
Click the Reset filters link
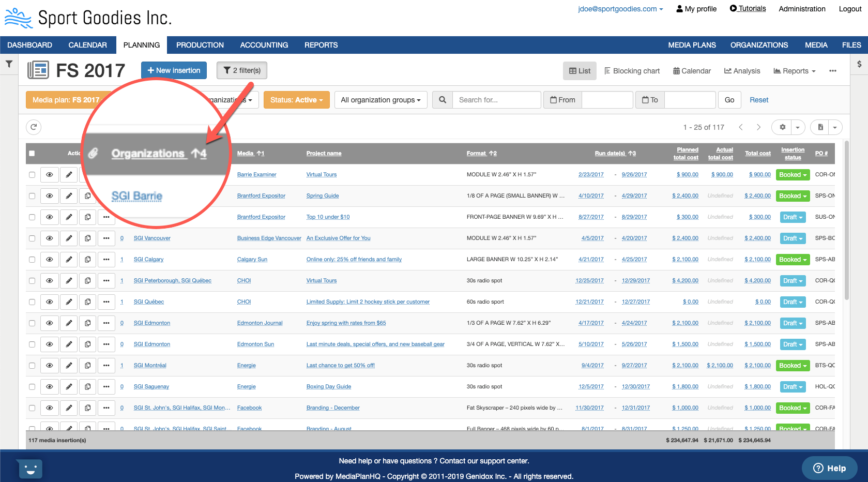tap(759, 100)
